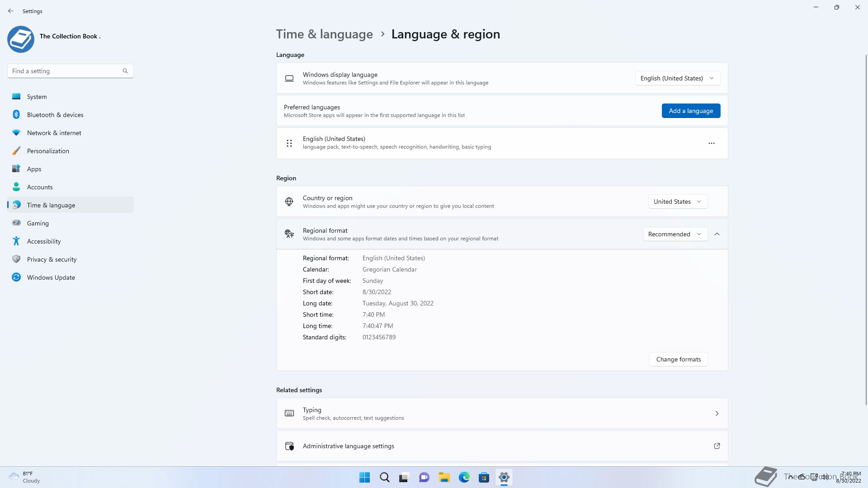The width and height of the screenshot is (868, 488).
Task: Click the Bluetooth icon in sidebar
Action: point(16,115)
